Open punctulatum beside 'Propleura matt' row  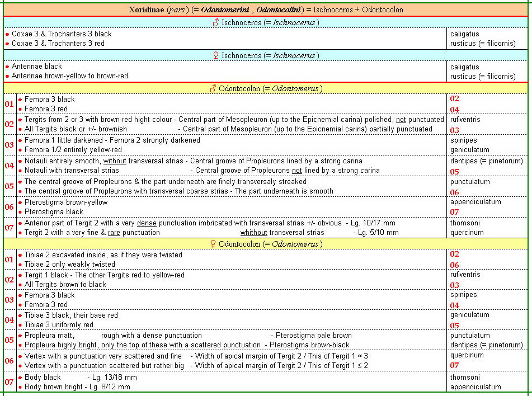pyautogui.click(x=470, y=336)
